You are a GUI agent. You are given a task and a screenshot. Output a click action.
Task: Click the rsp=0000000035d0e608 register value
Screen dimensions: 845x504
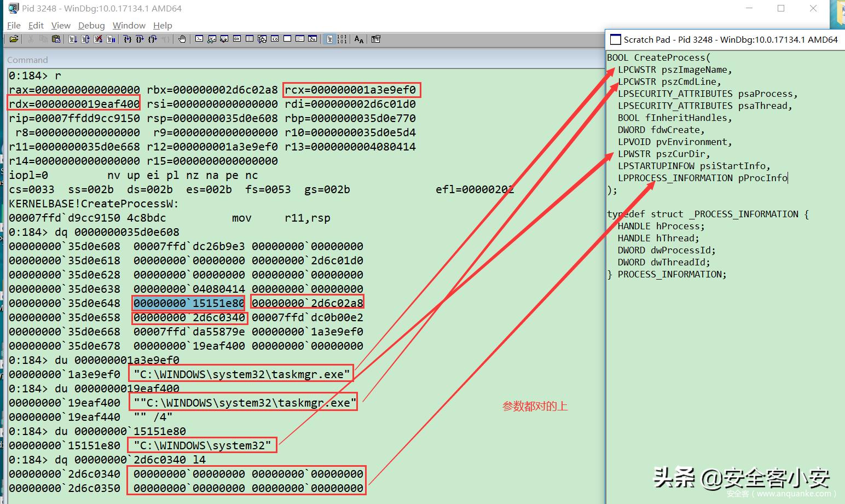[212, 118]
